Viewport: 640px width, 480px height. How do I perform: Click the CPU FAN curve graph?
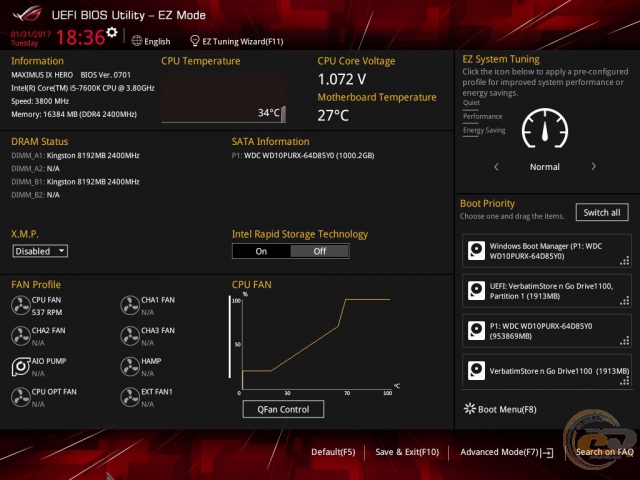pos(316,343)
